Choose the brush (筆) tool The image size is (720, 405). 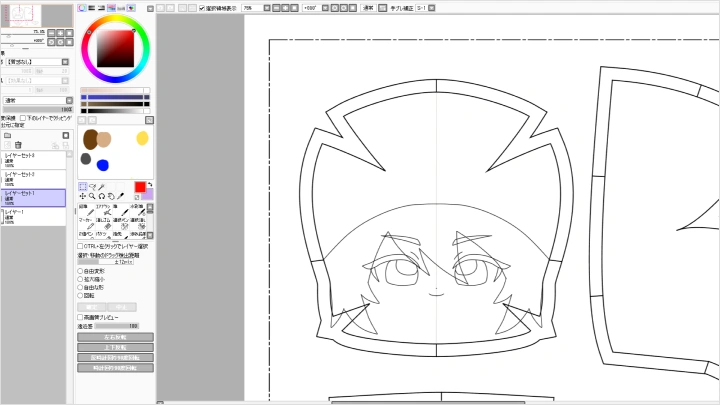121,210
